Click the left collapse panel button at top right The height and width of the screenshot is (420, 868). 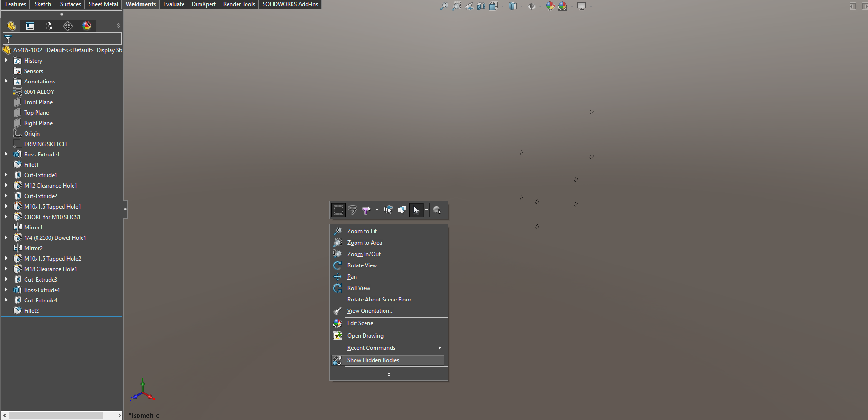coord(852,6)
